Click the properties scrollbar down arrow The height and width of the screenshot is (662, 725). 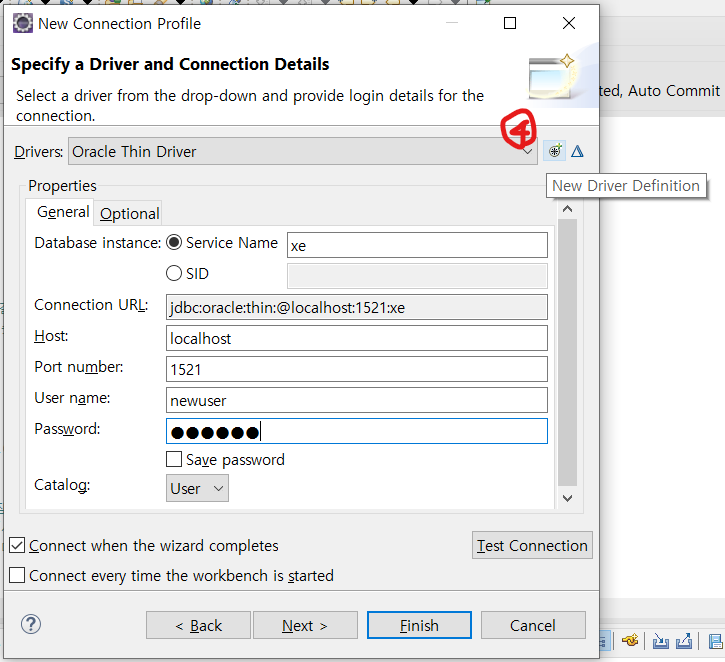click(x=567, y=498)
